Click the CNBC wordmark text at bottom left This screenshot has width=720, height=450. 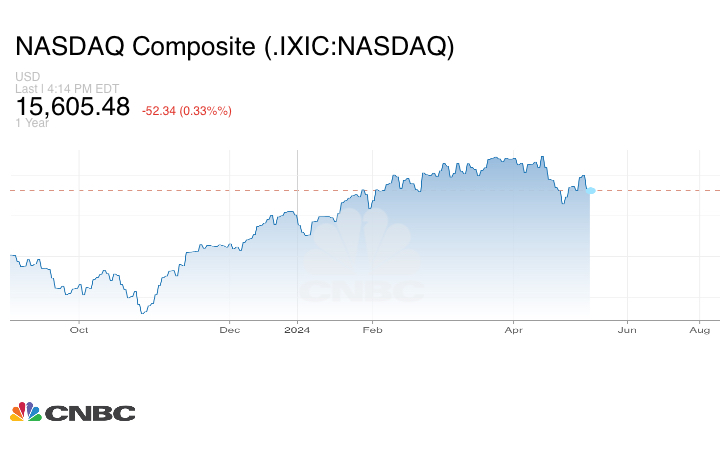[x=90, y=413]
